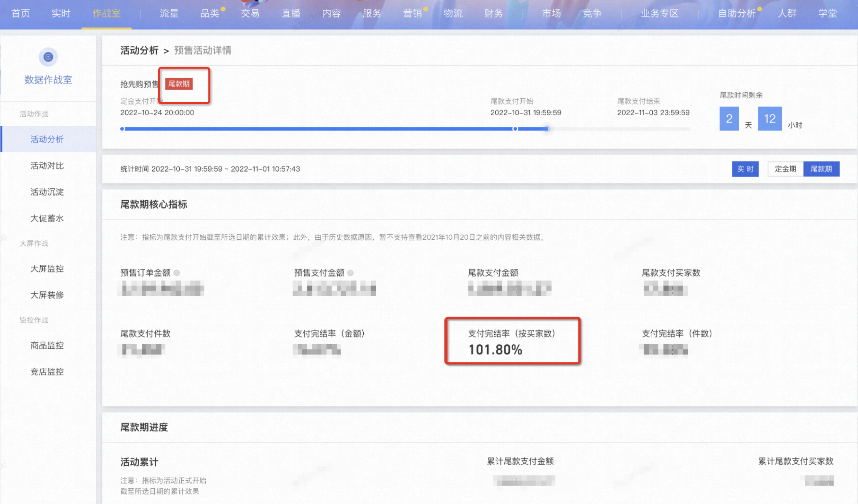Click the current progress handle on timeline
The image size is (858, 504).
(547, 129)
